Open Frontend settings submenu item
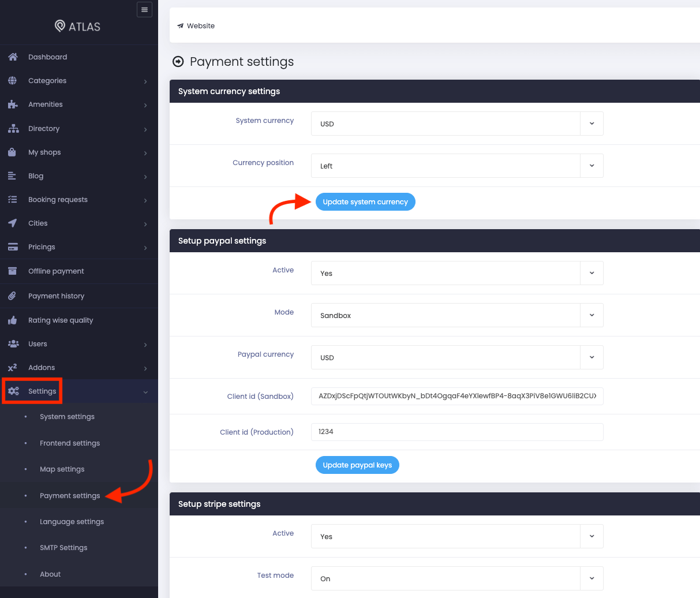Screen dimensions: 700x598 (x=70, y=443)
